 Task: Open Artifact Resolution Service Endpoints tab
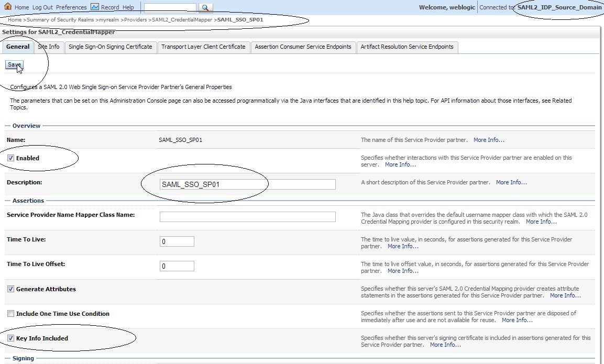pos(407,47)
